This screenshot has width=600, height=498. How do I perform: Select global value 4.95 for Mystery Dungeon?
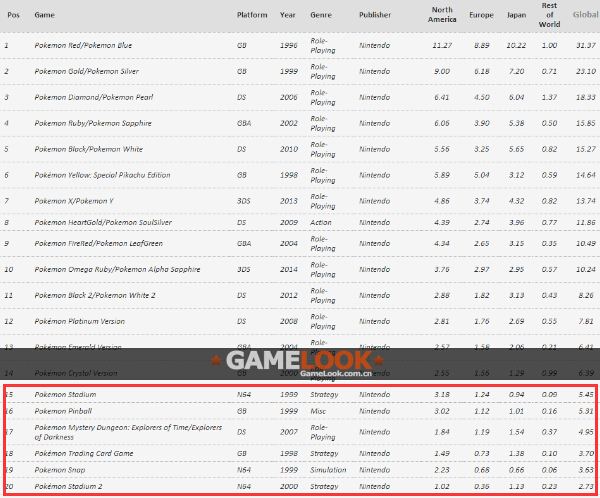(586, 432)
